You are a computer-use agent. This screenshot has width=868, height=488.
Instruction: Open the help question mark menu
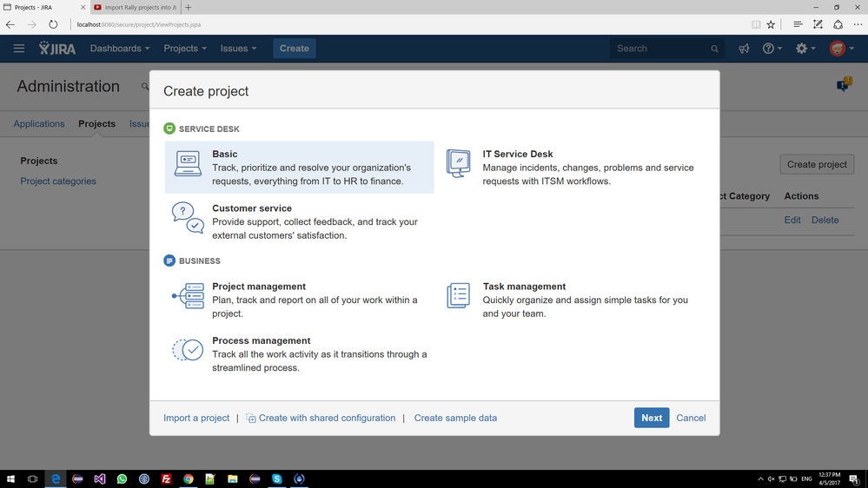772,49
